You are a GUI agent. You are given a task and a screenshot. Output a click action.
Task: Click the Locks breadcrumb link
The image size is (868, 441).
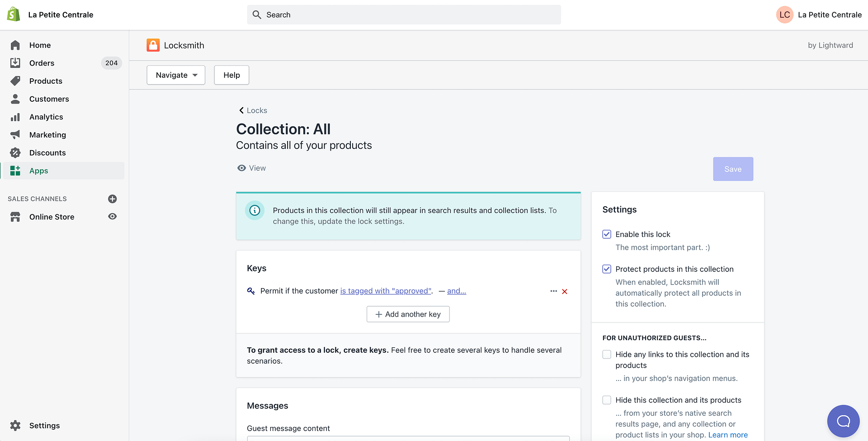257,110
